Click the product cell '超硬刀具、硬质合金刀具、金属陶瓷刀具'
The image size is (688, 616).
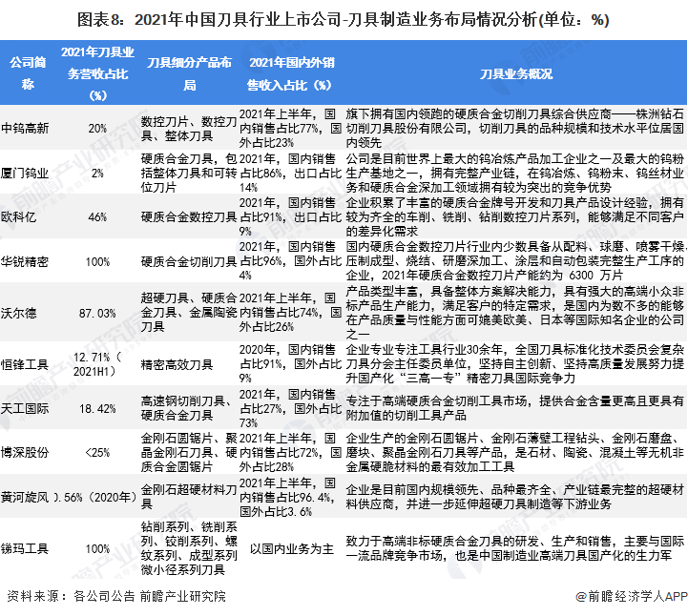[x=189, y=313]
